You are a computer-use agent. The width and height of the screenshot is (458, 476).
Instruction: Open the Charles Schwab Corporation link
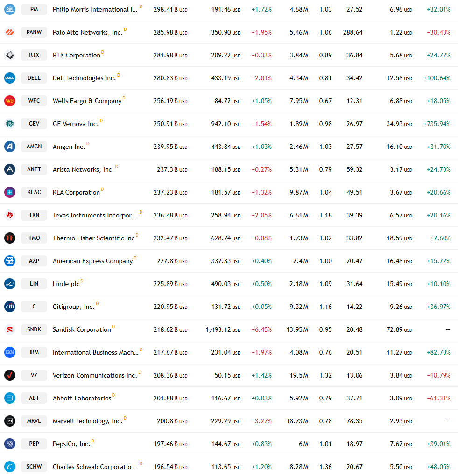pos(94,467)
